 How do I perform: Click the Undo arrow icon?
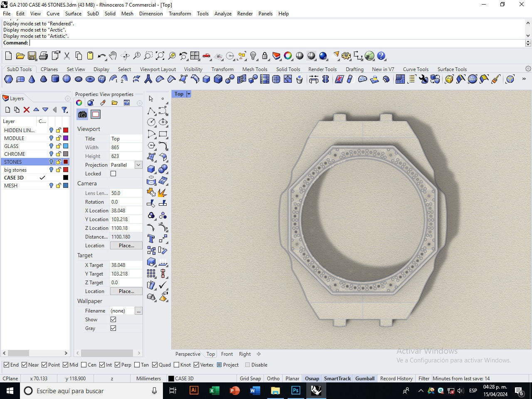tap(102, 56)
